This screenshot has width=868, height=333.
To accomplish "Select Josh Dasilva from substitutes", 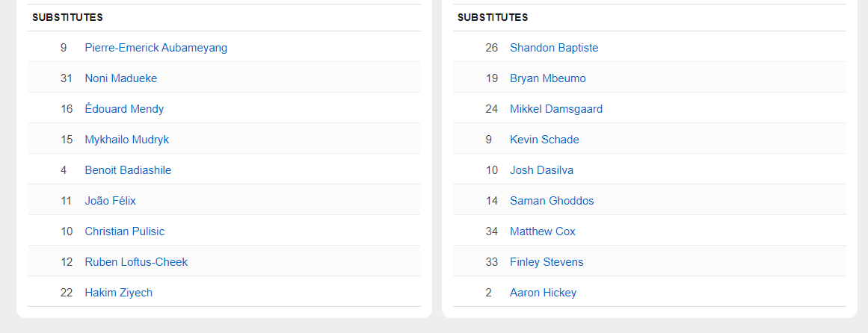I will (541, 170).
